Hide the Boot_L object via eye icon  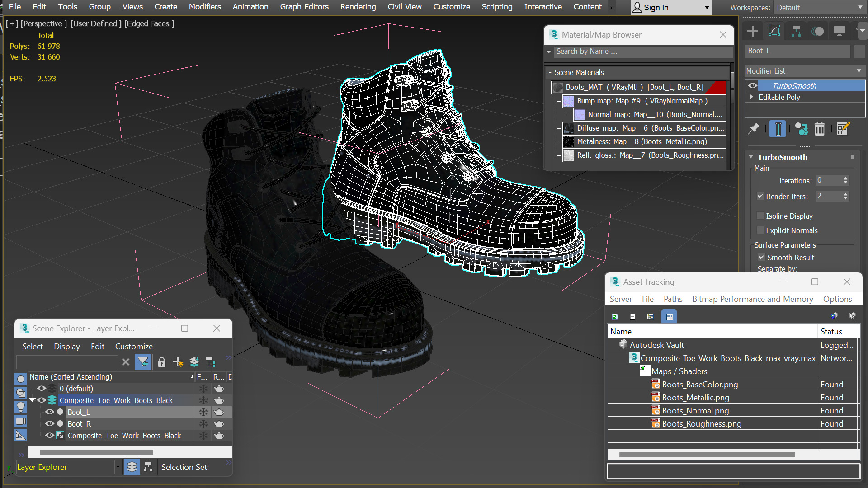50,412
